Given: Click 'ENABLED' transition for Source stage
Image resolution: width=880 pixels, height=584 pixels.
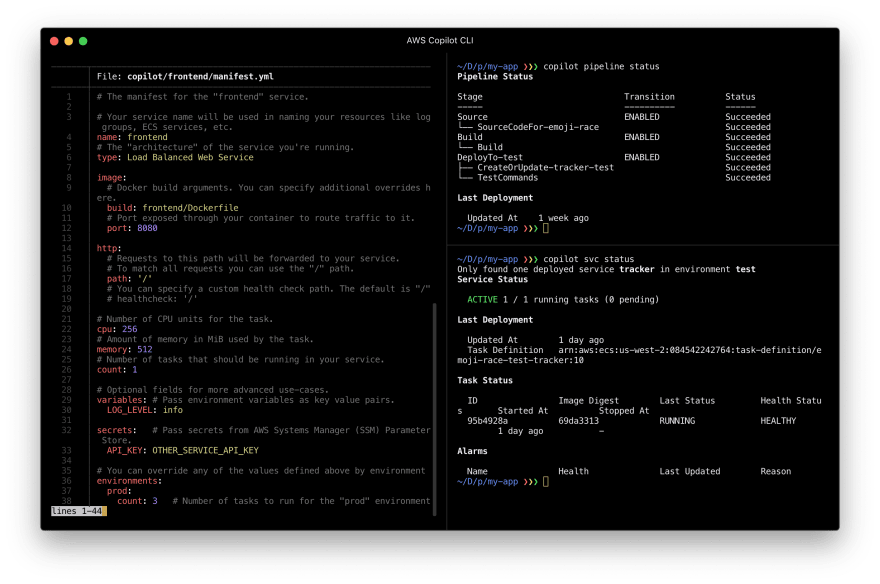Looking at the screenshot, I should 641,117.
